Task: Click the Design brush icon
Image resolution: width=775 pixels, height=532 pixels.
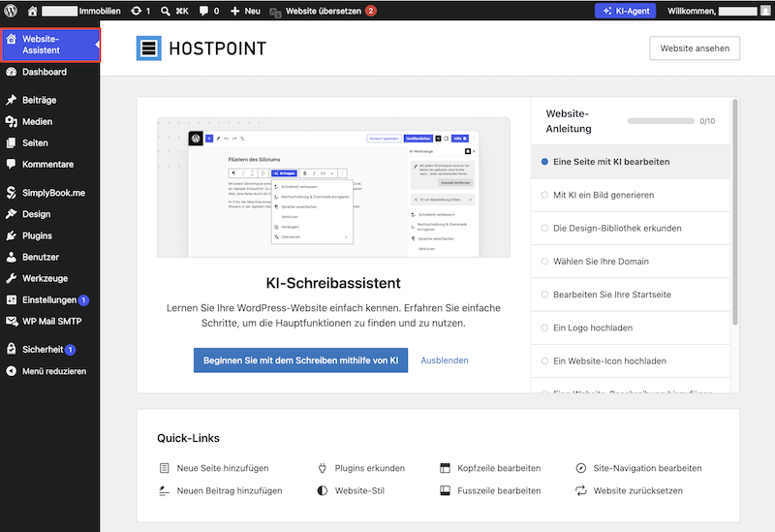Action: point(12,214)
